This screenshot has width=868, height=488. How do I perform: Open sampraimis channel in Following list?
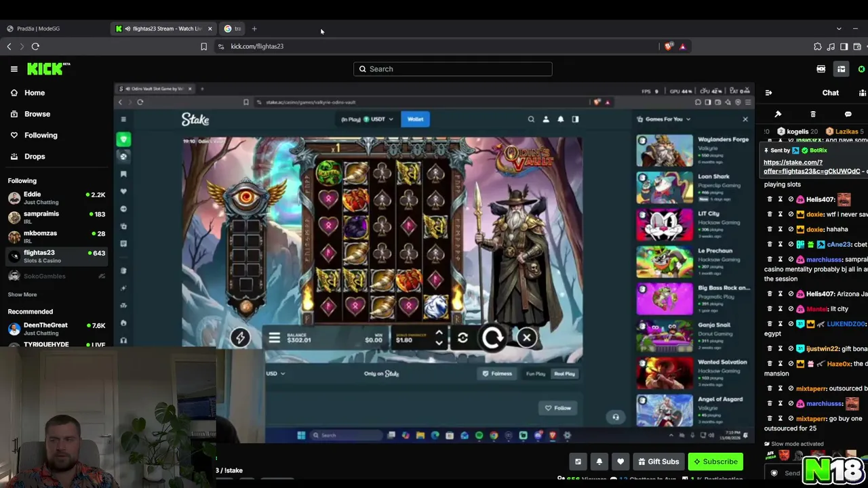(x=56, y=217)
